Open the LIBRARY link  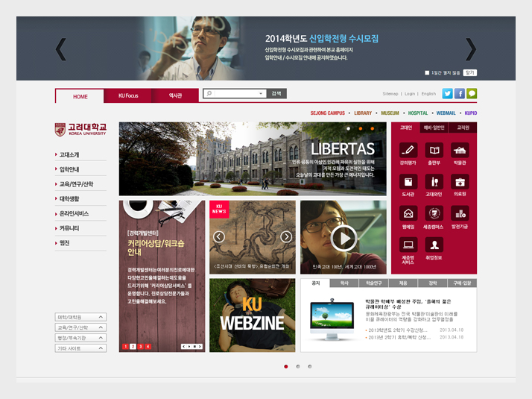pos(363,113)
